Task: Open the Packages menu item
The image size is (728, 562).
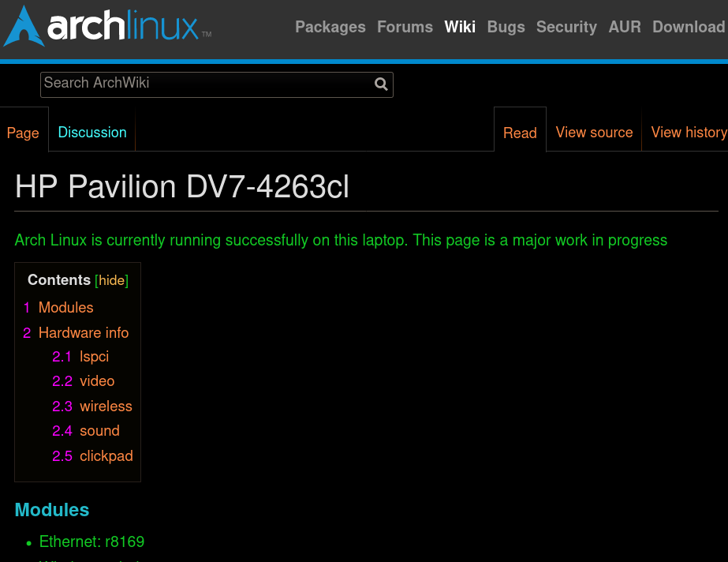Action: [x=330, y=28]
